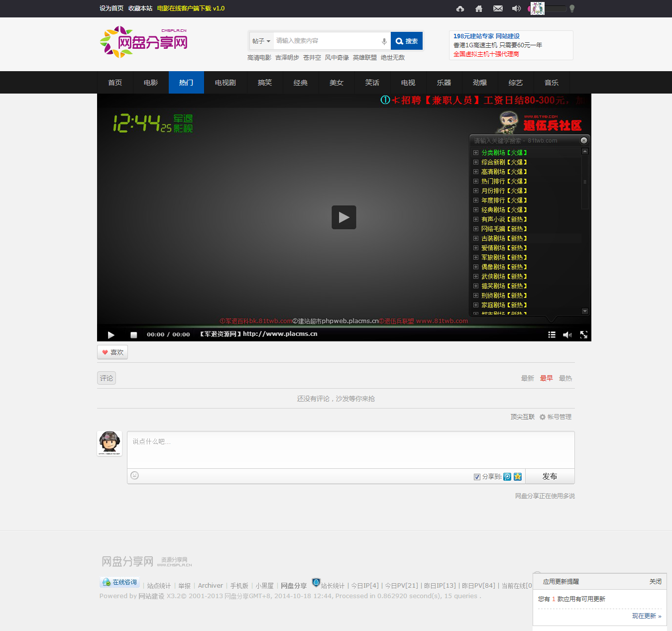Open the 搞笑 navigation tab

(265, 83)
